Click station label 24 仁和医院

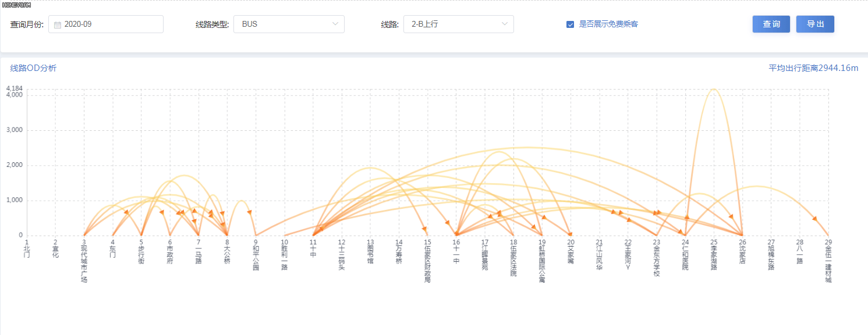tap(685, 255)
